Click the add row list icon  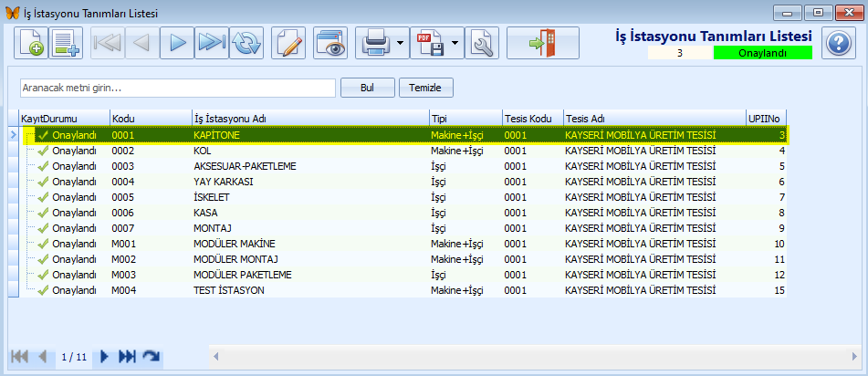pyautogui.click(x=66, y=43)
